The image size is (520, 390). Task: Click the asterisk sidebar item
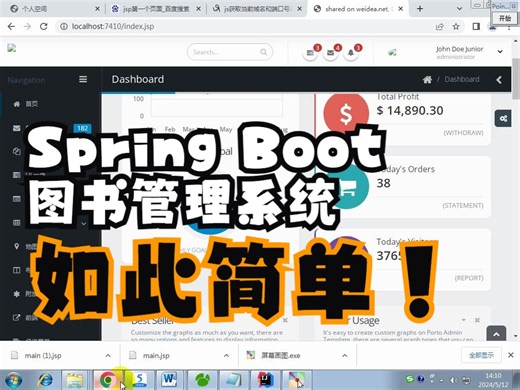pyautogui.click(x=16, y=294)
